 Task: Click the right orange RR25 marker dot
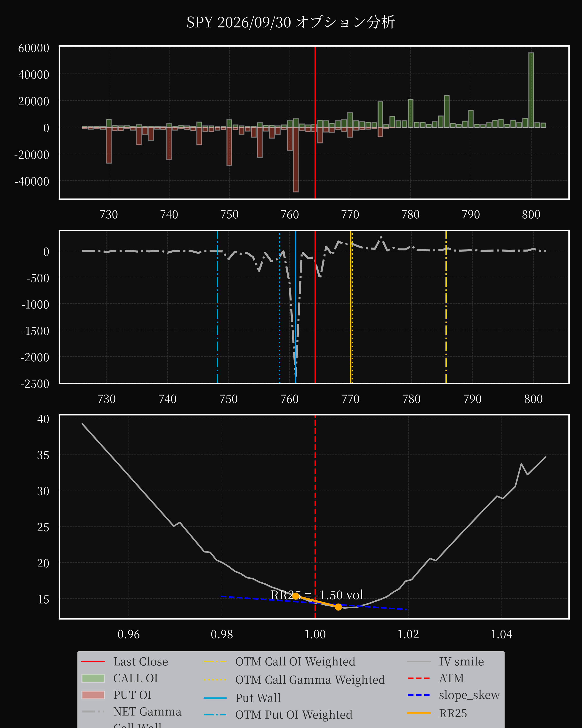[338, 607]
